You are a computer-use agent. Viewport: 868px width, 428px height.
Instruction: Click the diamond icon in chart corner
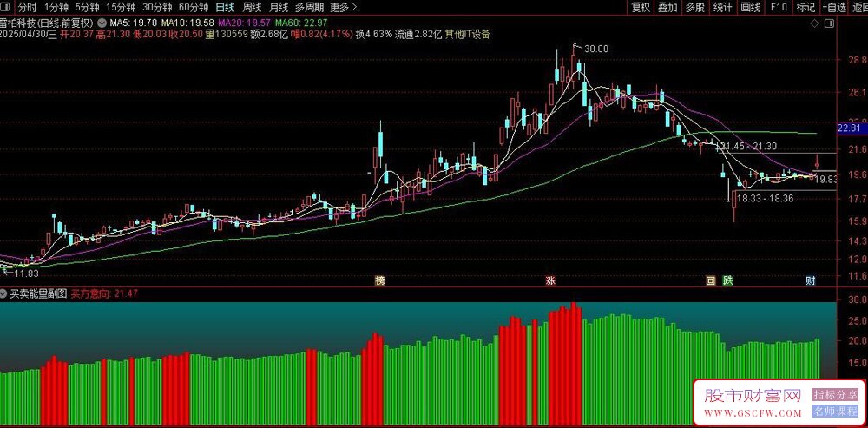click(x=814, y=23)
